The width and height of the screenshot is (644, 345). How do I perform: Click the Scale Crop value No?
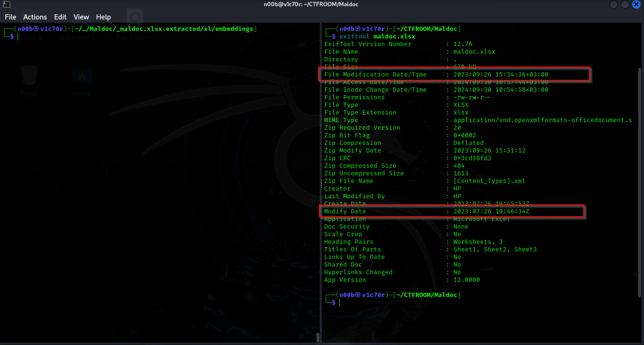click(x=457, y=234)
